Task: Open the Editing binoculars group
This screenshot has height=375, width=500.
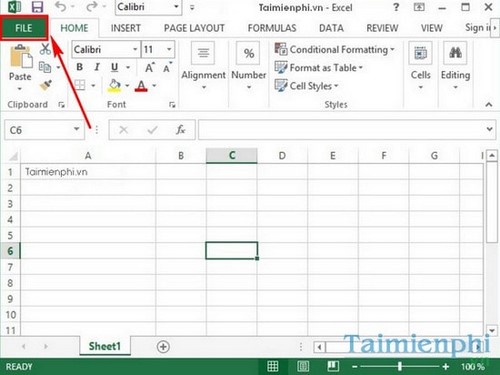Action: tap(455, 67)
